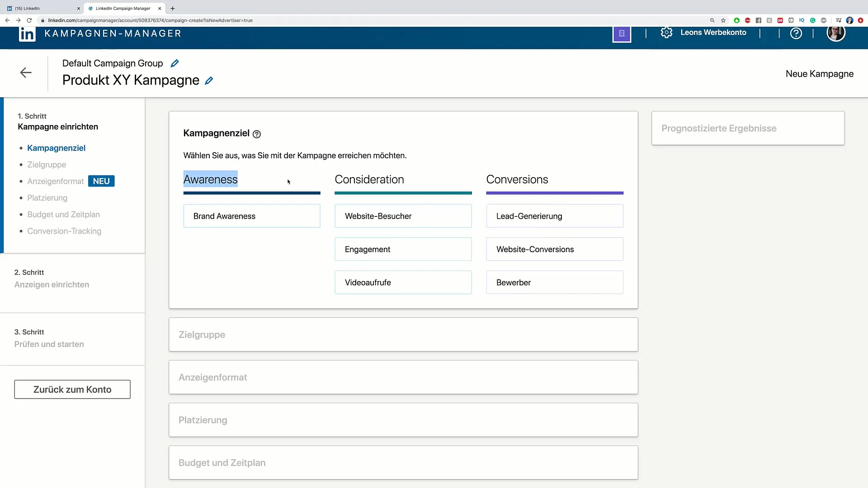868x488 pixels.
Task: Select Lead-Generierung objective
Action: tap(554, 216)
